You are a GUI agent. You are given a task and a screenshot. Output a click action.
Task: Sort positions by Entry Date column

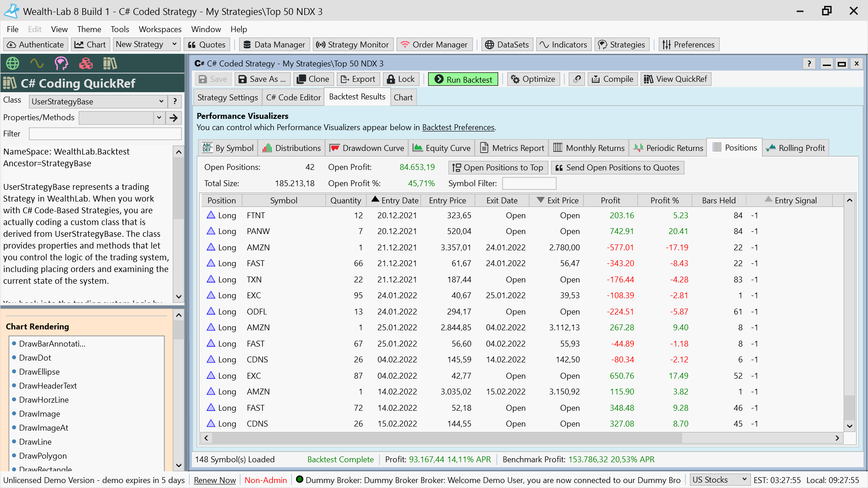(395, 200)
